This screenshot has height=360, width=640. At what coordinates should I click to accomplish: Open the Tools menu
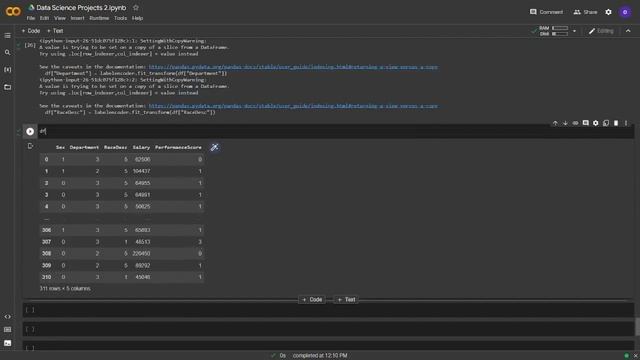click(x=120, y=18)
